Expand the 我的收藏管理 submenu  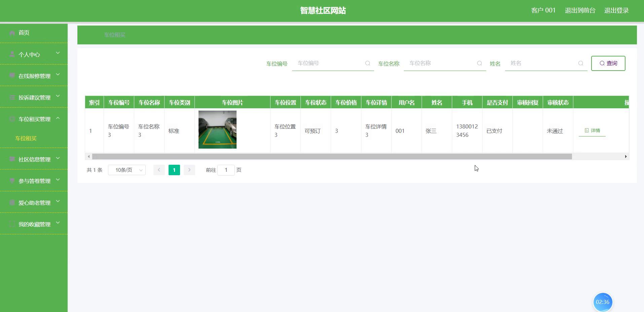58,223
